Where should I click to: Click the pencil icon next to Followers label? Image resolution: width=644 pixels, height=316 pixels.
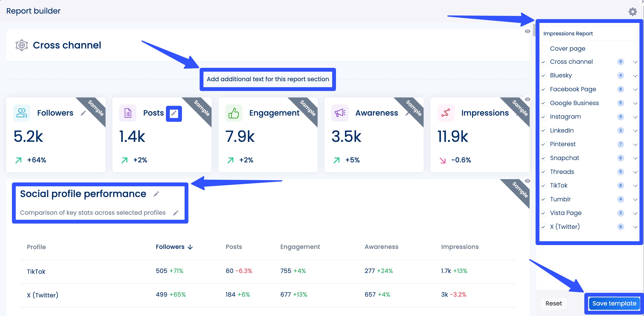coord(83,113)
